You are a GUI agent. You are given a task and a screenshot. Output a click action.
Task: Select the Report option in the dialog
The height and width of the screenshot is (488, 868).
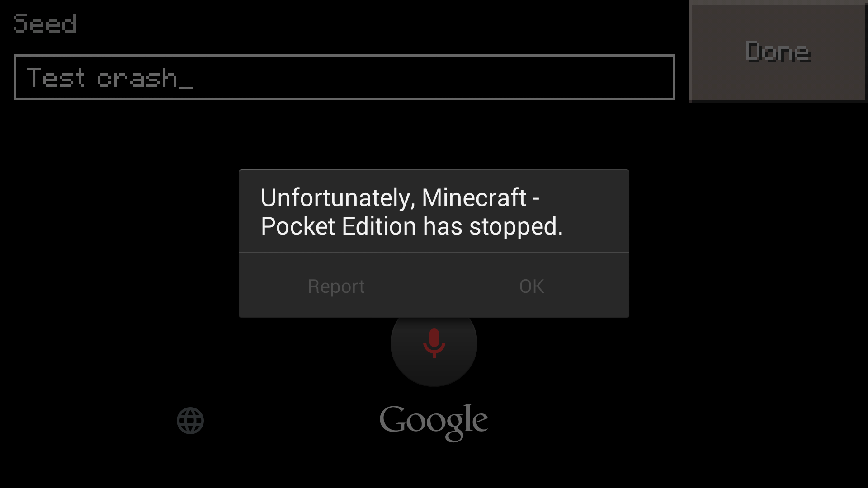coord(336,286)
